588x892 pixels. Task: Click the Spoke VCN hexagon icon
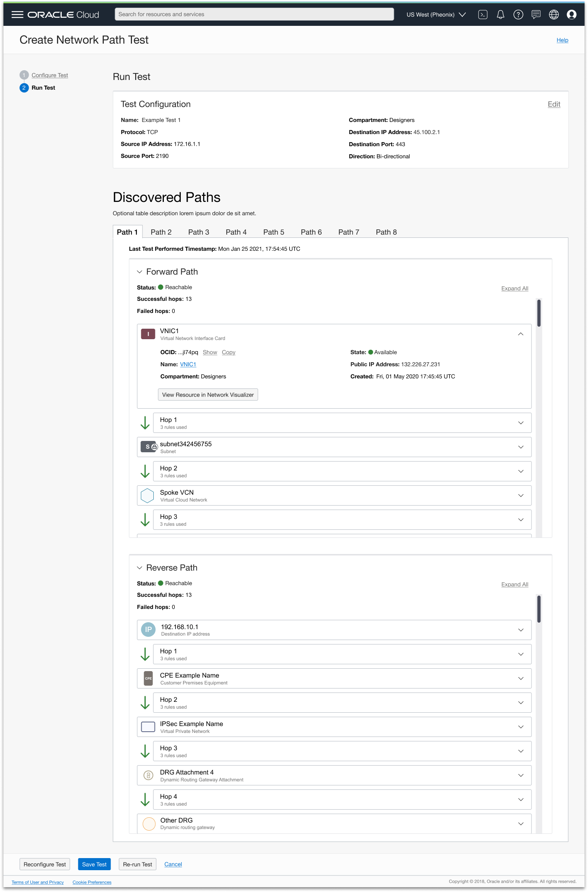pyautogui.click(x=148, y=495)
